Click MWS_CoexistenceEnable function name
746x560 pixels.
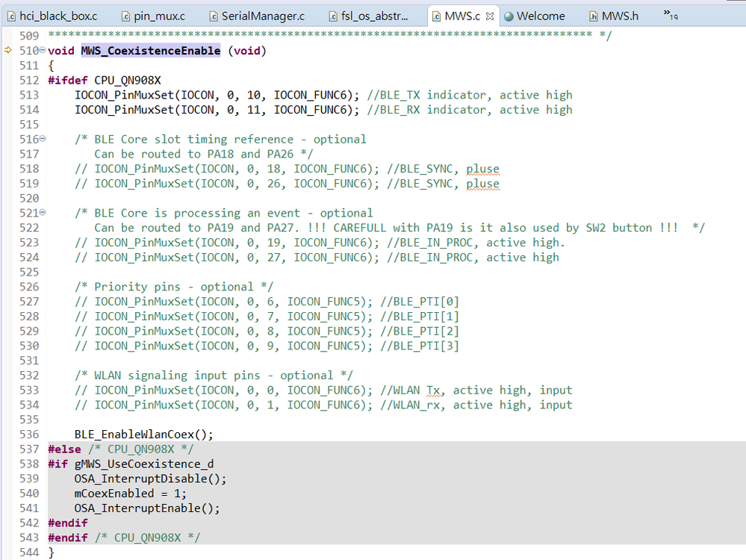(x=150, y=51)
